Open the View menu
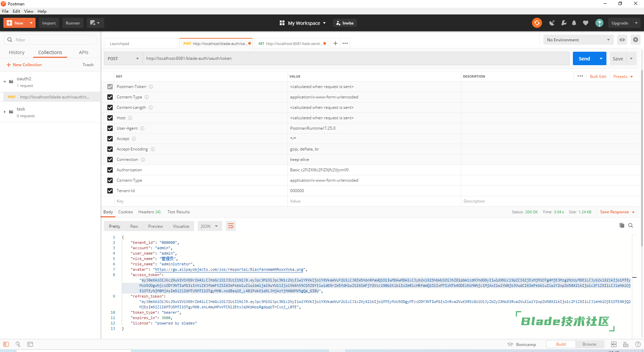 coord(29,11)
